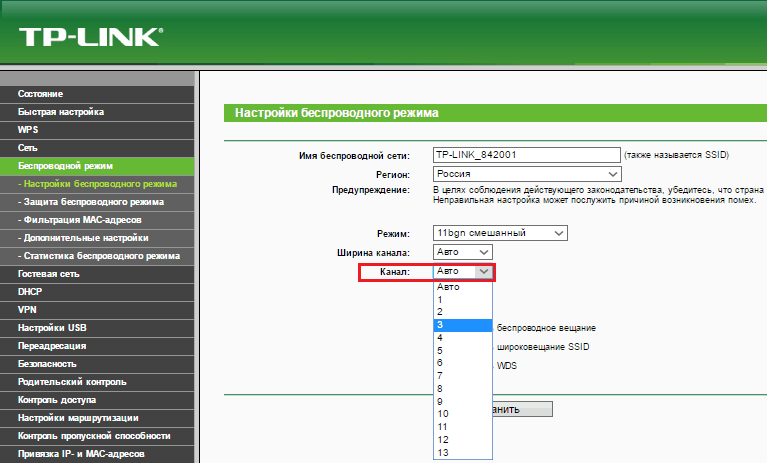This screenshot has height=463, width=767.
Task: Open Настройки USB menu item
Action: pos(97,328)
